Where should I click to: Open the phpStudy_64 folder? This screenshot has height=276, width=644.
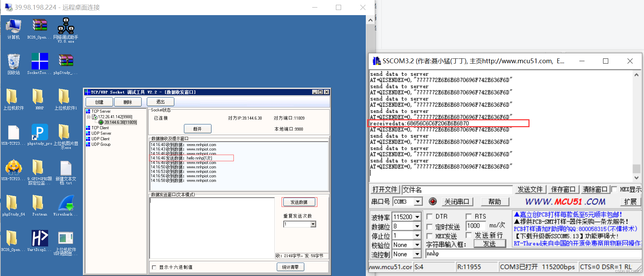coord(12,203)
